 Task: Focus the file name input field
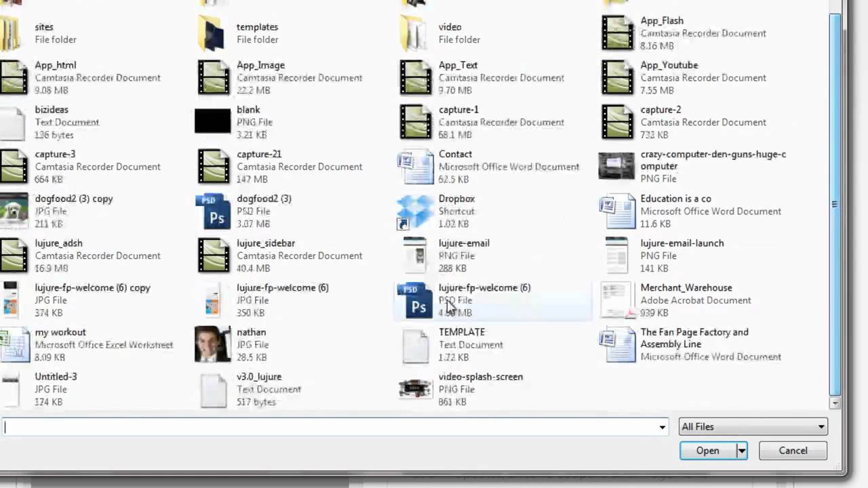(x=330, y=427)
